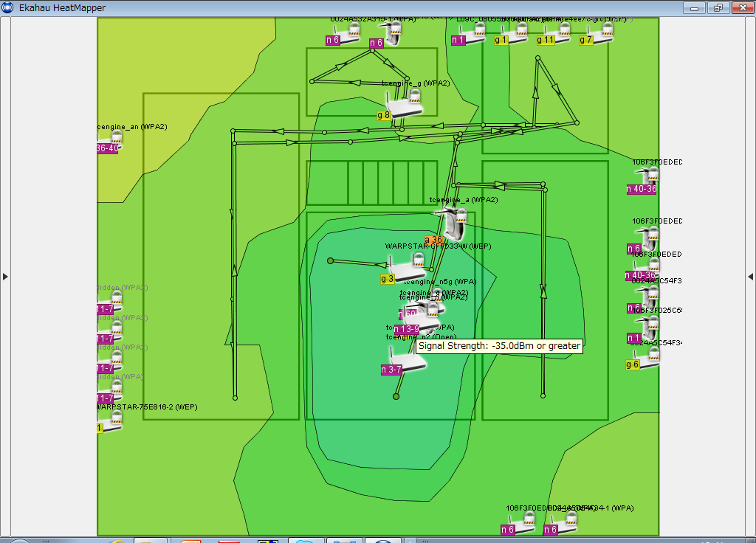
Task: Click channel badge g 3
Action: pyautogui.click(x=388, y=279)
